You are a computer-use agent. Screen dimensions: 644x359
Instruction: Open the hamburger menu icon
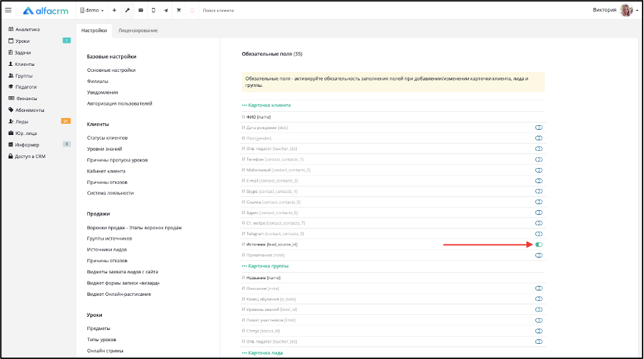coord(8,11)
